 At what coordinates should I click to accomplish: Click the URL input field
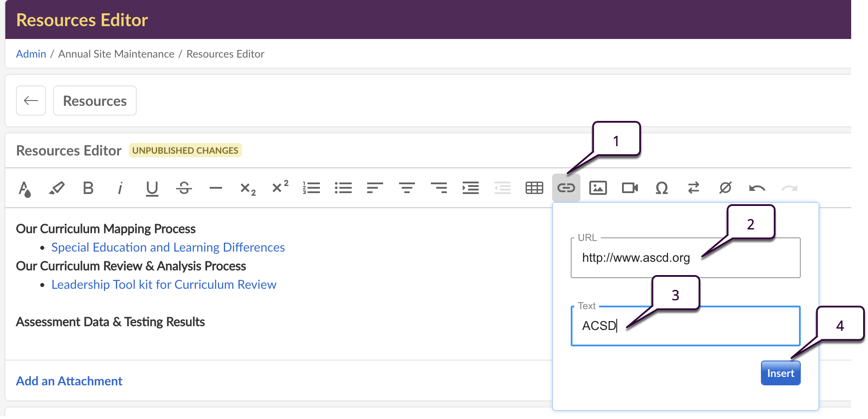tap(685, 258)
